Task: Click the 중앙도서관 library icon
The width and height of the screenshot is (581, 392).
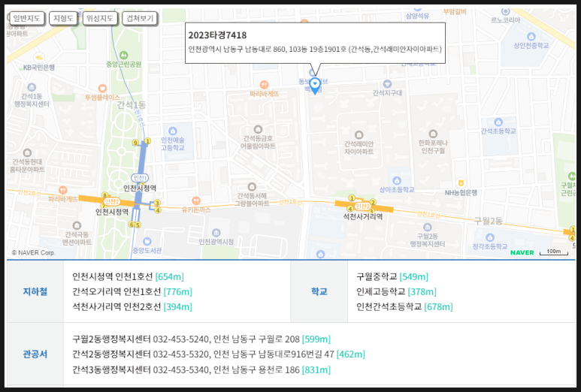Action: click(x=147, y=241)
